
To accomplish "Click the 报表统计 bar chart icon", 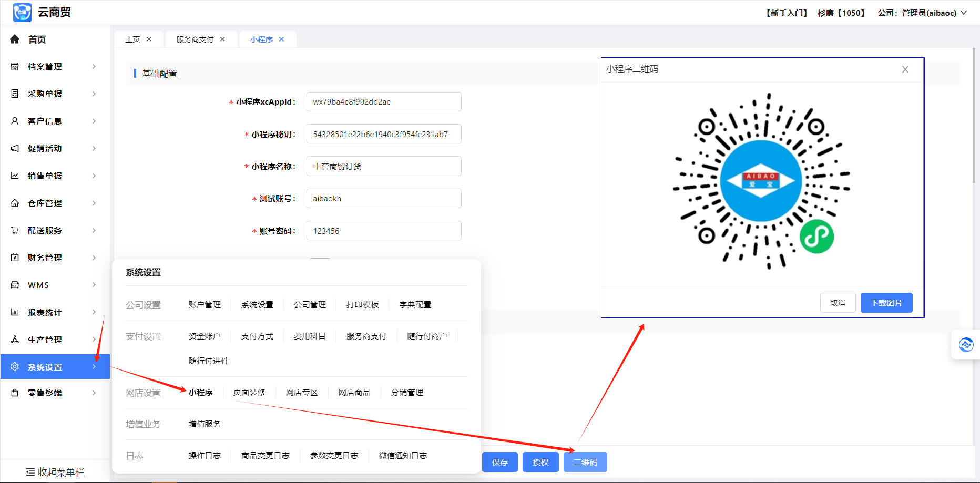I will [15, 312].
